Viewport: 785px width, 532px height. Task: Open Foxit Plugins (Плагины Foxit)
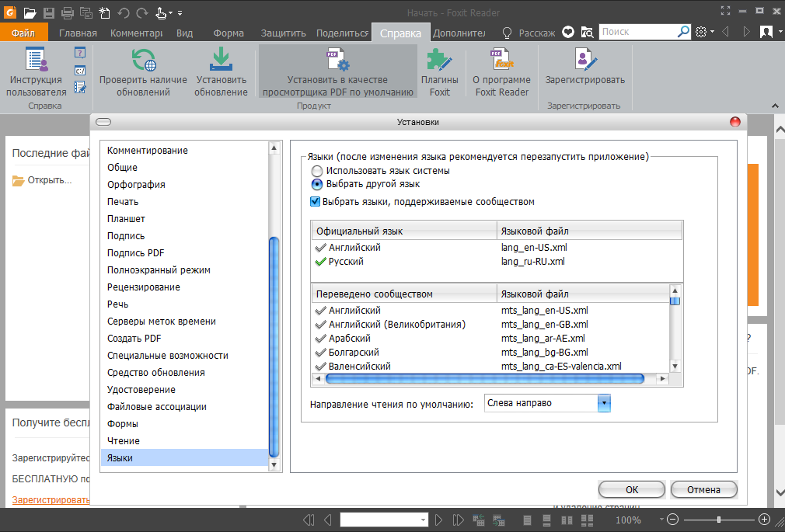click(x=440, y=72)
